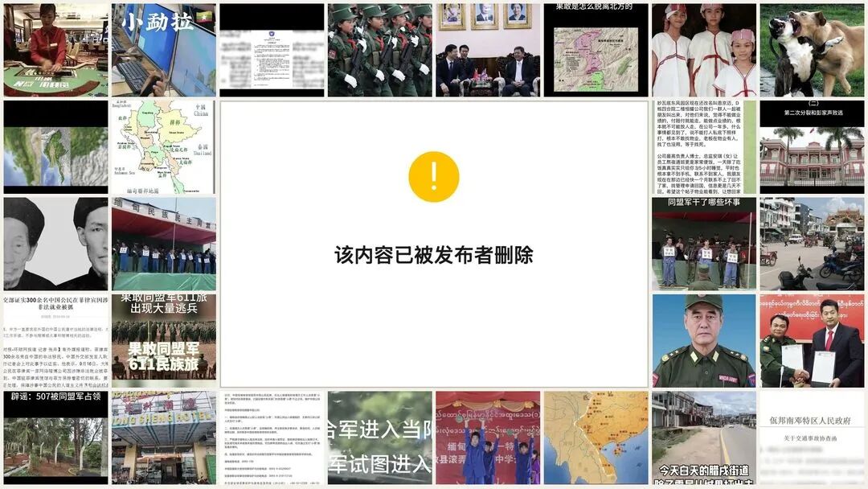This screenshot has height=489, width=868.
Task: Open the 缅甸联邦地图 colored map thumbnail
Action: tap(164, 147)
